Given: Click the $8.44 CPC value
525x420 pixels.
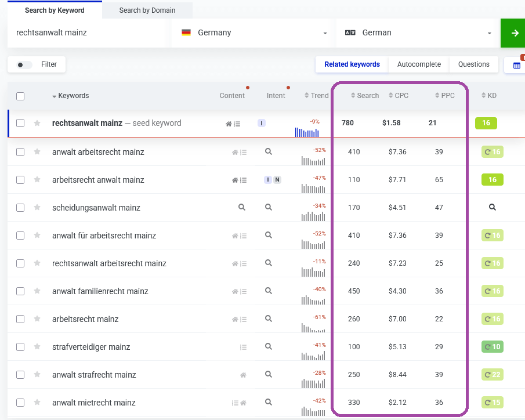Looking at the screenshot, I should click(397, 374).
